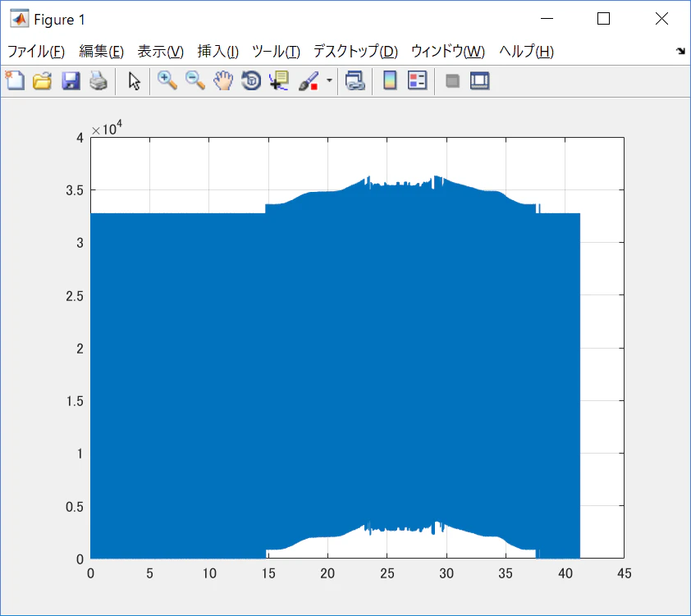Open a file with the folder icon
The width and height of the screenshot is (691, 616).
[x=43, y=81]
